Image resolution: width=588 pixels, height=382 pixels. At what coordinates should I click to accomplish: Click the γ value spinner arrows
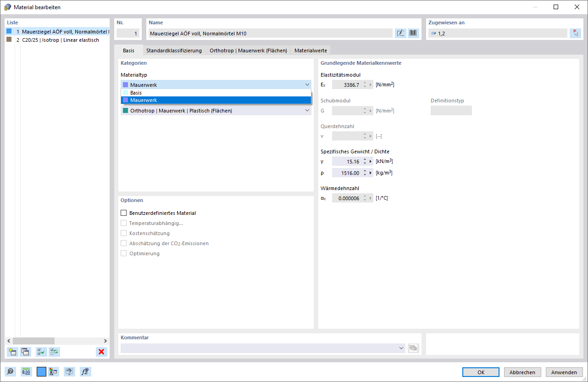pyautogui.click(x=365, y=162)
